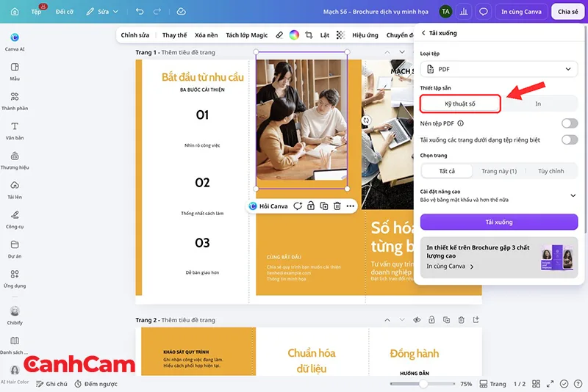The image size is (588, 392).
Task: Open the Chibify app
Action: coord(15,315)
